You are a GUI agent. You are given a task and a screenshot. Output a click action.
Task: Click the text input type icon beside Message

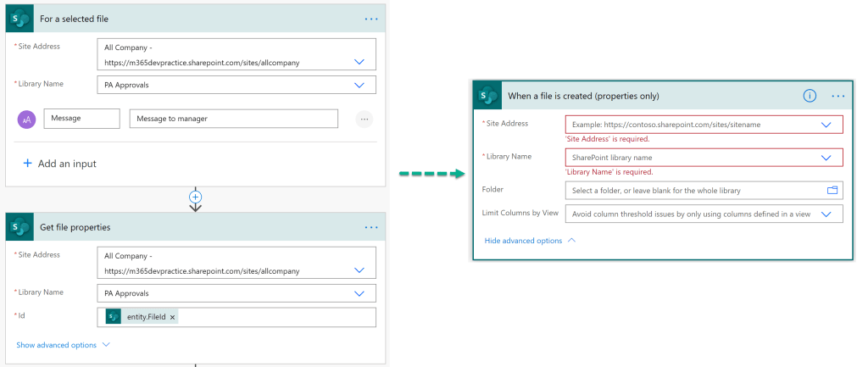(x=27, y=120)
